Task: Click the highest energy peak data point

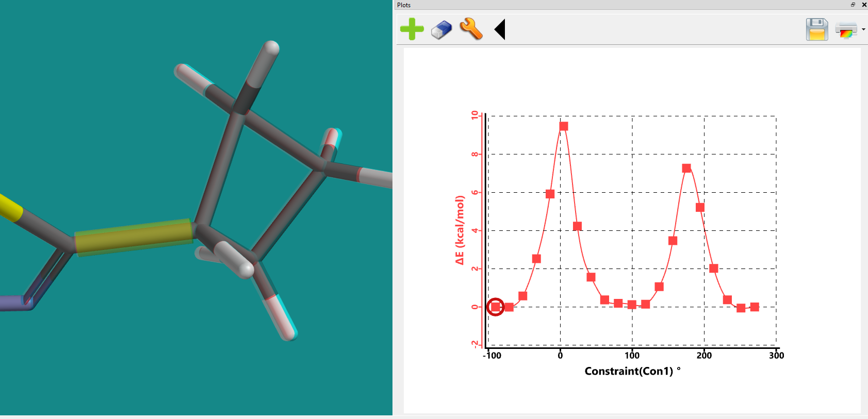Action: coord(564,126)
